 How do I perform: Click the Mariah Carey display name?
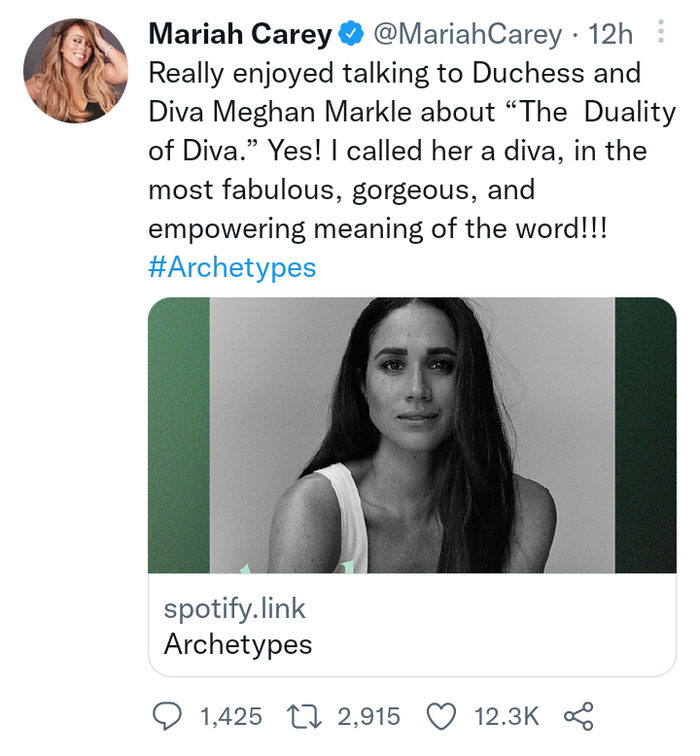pyautogui.click(x=239, y=36)
